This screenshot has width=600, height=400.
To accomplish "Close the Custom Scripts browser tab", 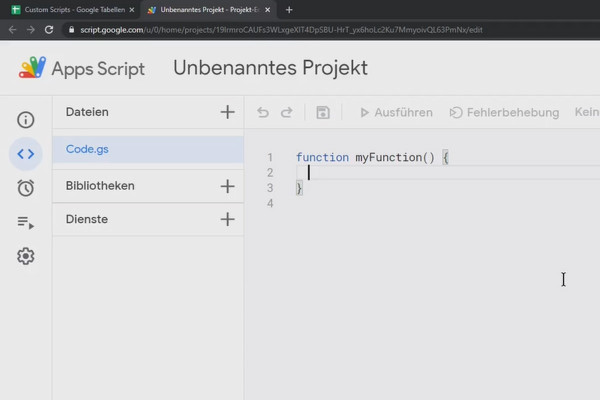I will point(132,10).
